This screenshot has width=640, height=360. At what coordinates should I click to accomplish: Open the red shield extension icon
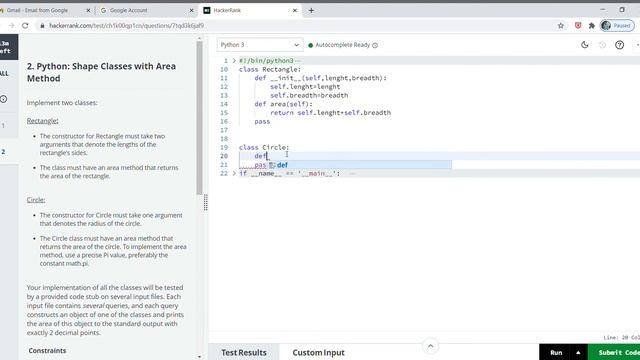pos(578,26)
